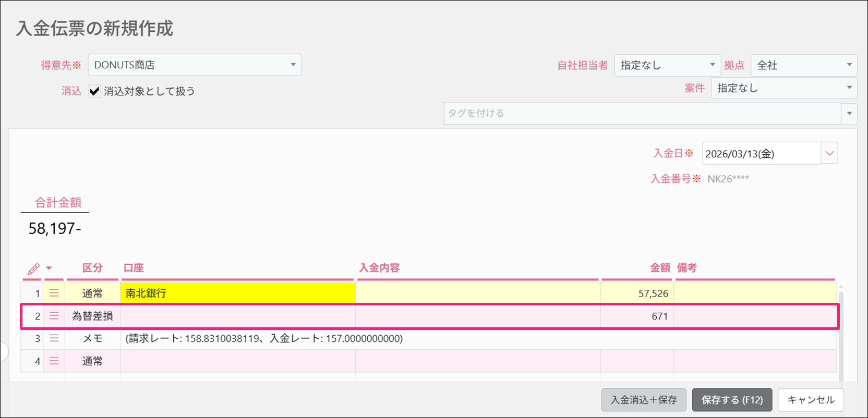Click the 為替差損 category cell
The width and height of the screenshot is (868, 418).
pos(92,316)
